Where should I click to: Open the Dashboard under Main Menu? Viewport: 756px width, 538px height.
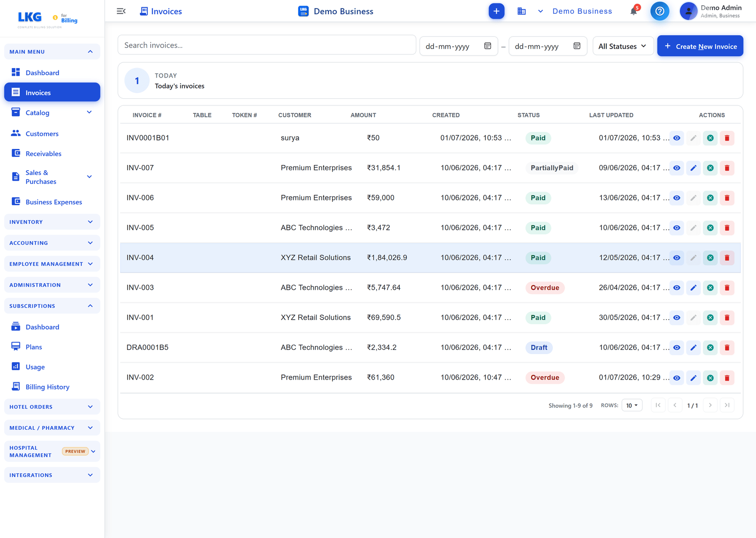52,72
